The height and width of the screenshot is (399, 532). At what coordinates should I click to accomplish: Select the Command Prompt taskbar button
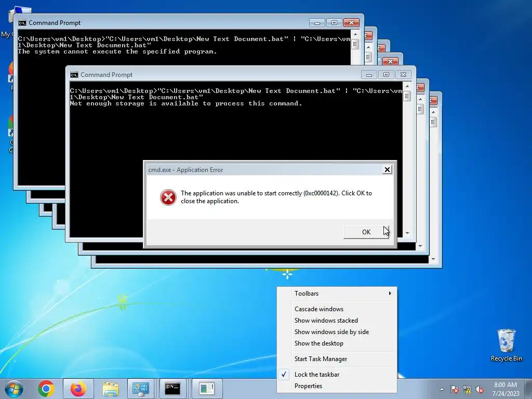172,389
